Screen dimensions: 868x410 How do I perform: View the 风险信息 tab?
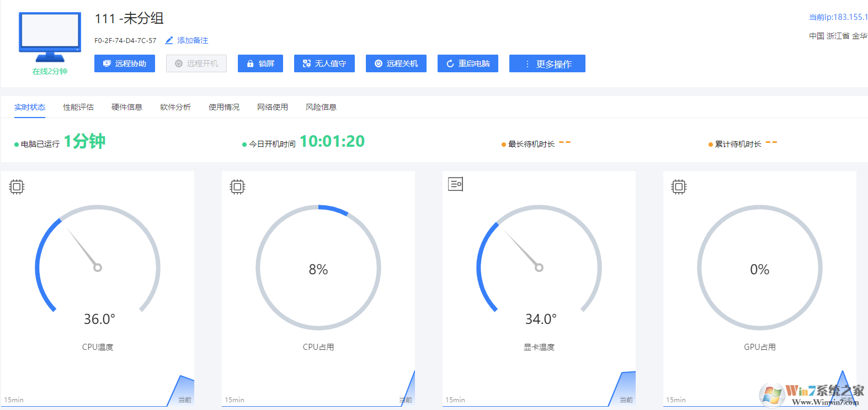pyautogui.click(x=321, y=107)
